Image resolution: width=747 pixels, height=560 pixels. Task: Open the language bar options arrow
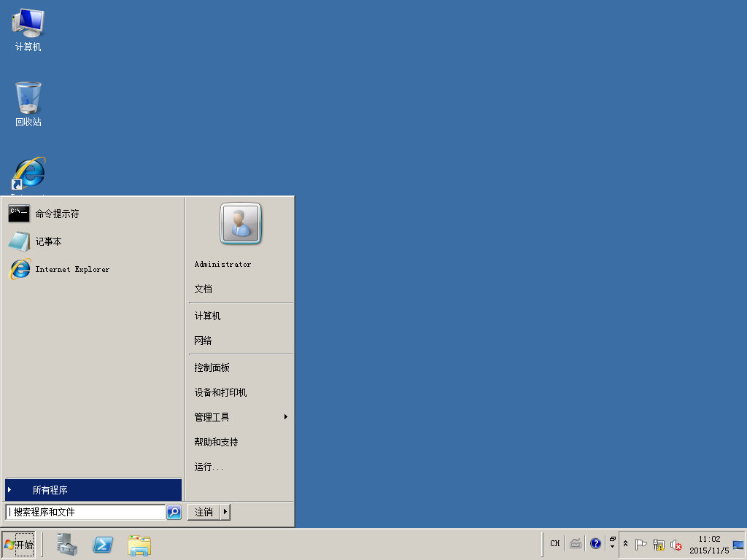click(613, 545)
